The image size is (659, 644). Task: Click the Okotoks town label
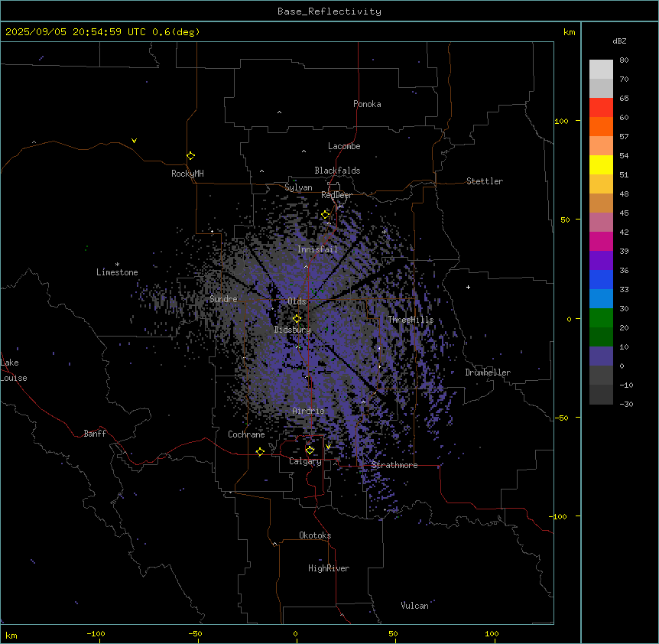coord(315,535)
